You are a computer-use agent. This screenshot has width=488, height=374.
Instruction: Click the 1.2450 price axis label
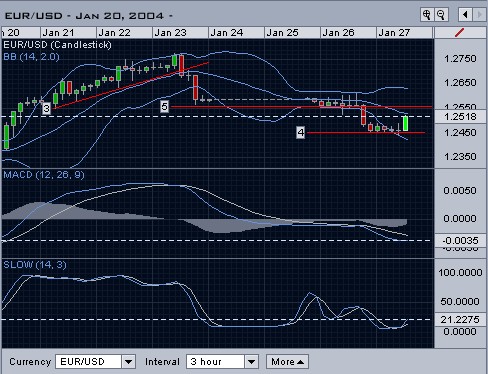tap(460, 133)
